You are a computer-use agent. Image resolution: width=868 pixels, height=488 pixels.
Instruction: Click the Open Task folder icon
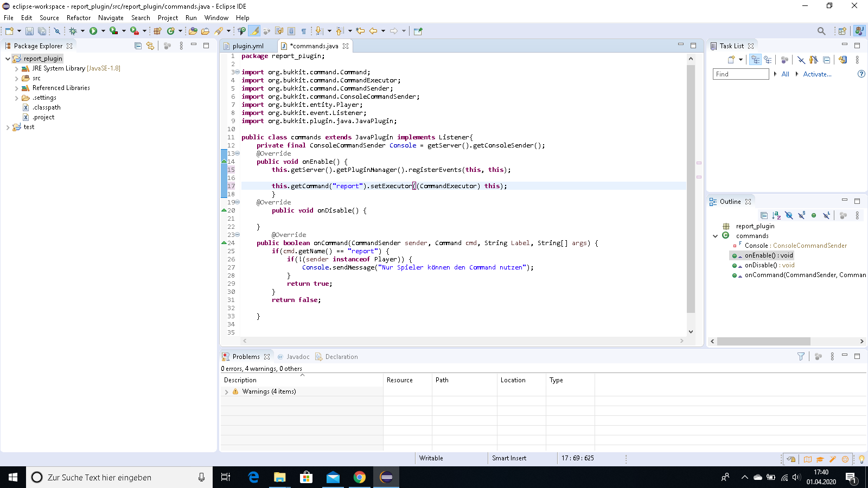(x=205, y=31)
